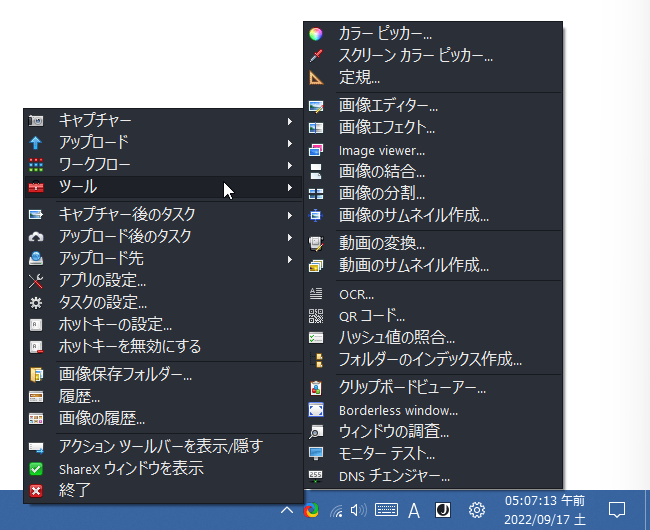Open the clock showing 05:07:13 午前
650x530 pixels.
click(545, 510)
